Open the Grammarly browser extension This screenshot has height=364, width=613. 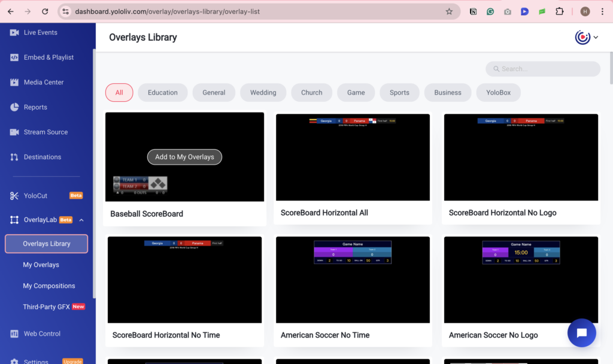tap(490, 11)
